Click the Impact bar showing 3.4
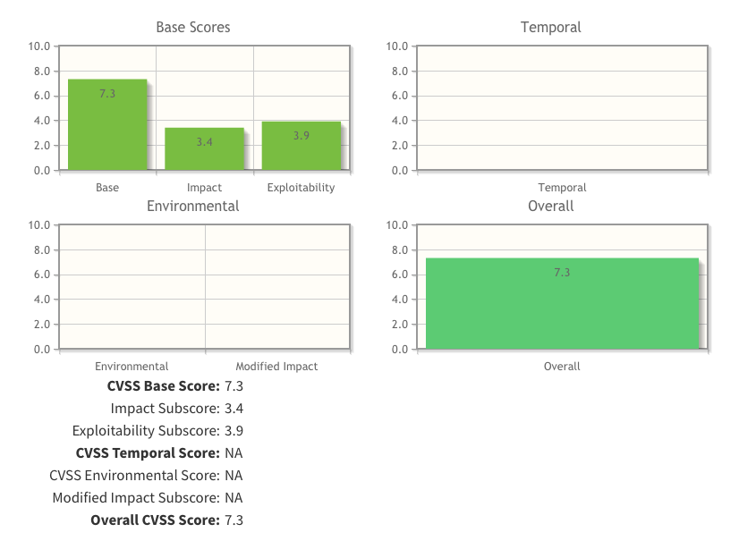 tap(204, 148)
